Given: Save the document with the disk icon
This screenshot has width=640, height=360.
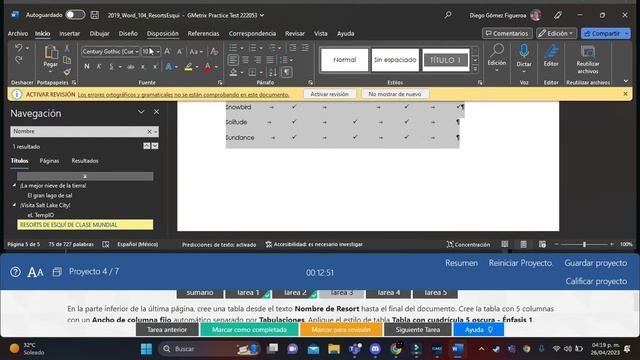Looking at the screenshot, I should click(x=95, y=15).
